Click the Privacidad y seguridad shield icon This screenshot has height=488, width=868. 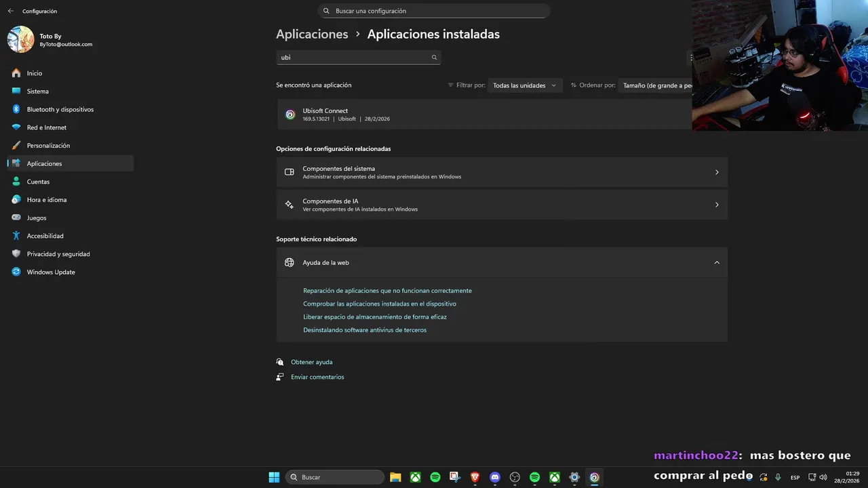click(x=16, y=254)
